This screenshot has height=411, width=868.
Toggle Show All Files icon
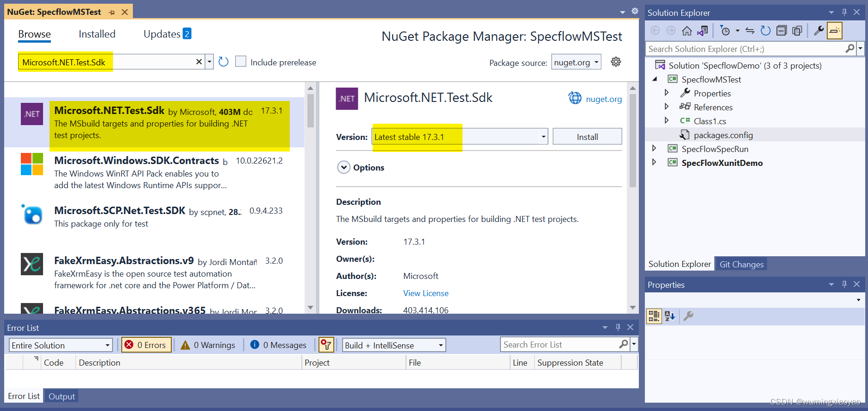(x=797, y=31)
